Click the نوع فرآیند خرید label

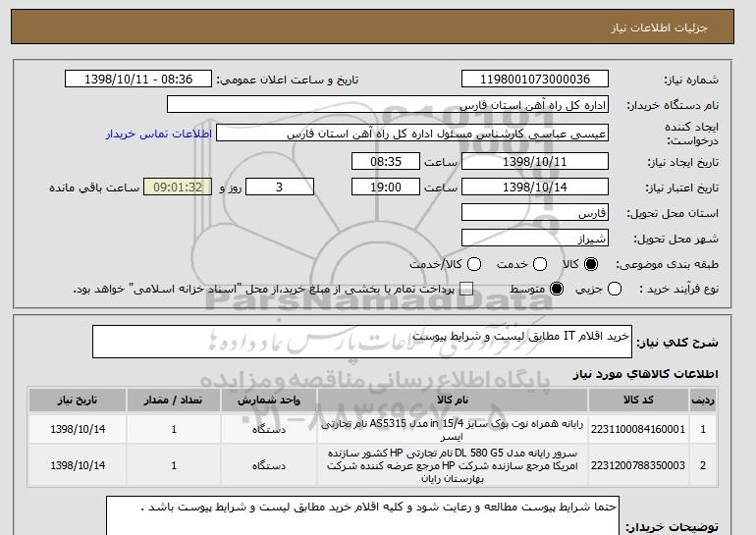[x=678, y=289]
